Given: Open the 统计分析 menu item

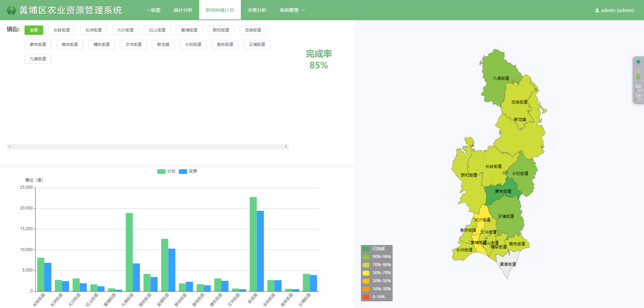Looking at the screenshot, I should tap(183, 10).
